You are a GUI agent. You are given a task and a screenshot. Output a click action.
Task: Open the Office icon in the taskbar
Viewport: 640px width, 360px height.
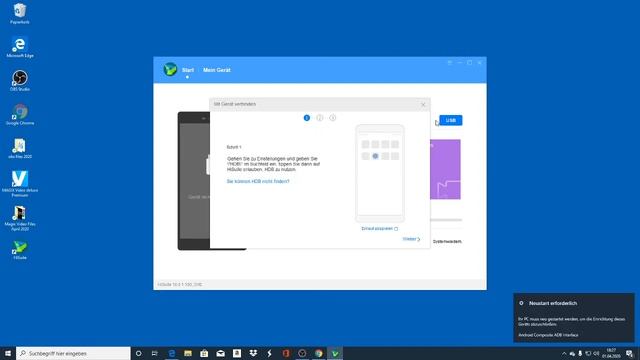286,353
